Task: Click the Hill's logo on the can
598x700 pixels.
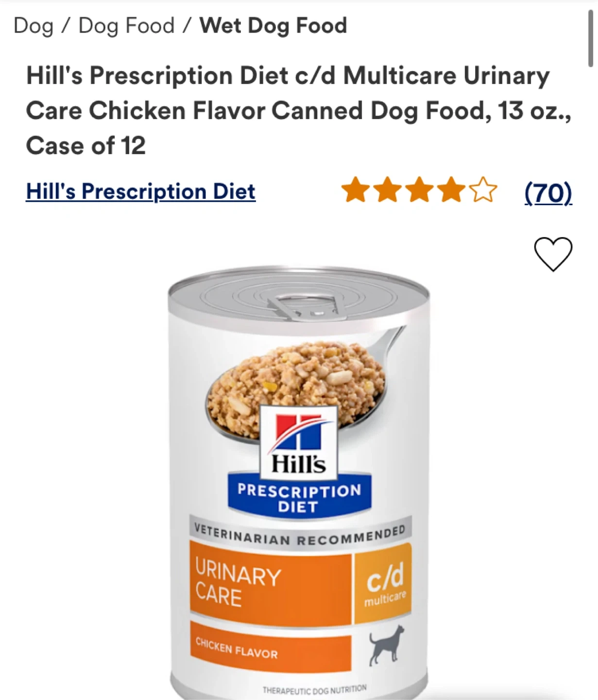Action: click(299, 443)
